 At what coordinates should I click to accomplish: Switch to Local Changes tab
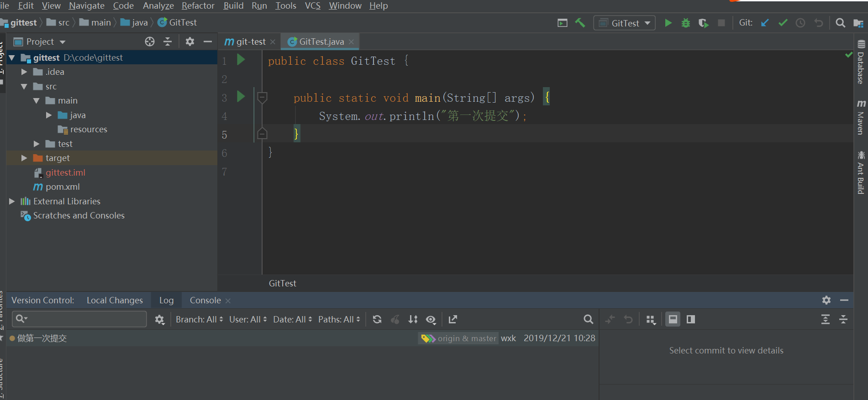tap(115, 300)
